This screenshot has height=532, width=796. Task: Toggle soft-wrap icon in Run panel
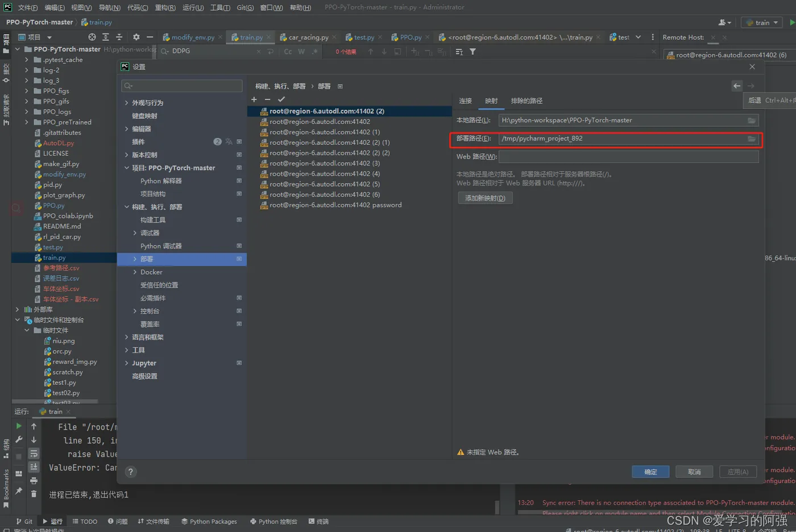coord(34,454)
